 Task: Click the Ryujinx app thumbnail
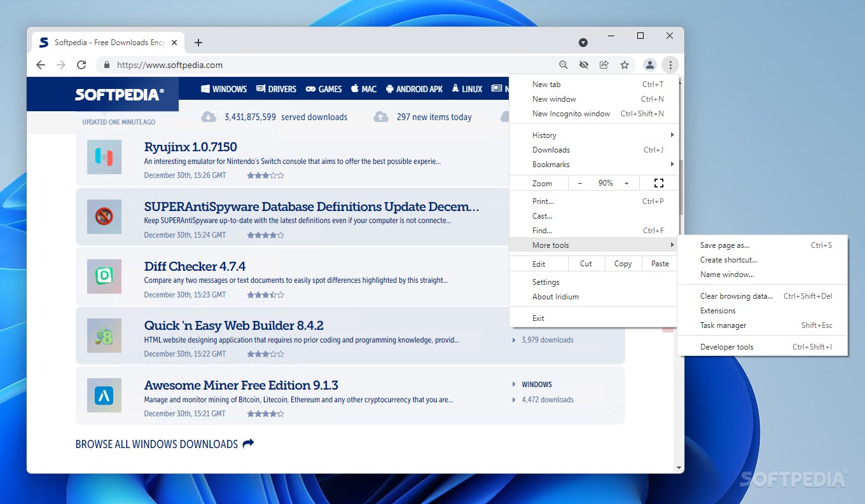click(x=104, y=157)
